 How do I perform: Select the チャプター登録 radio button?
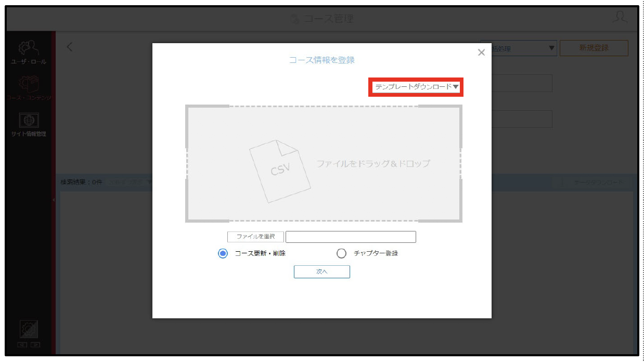pyautogui.click(x=341, y=253)
